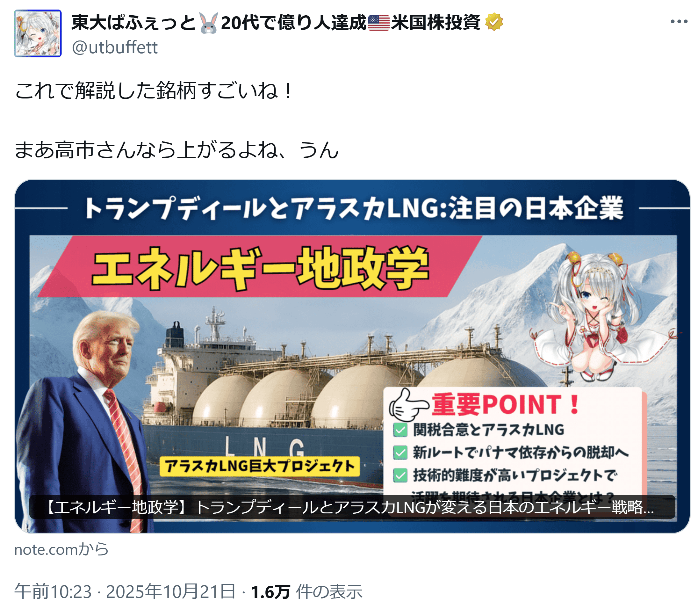Click the 技術的難度が高い green checkmark

pos(400,475)
